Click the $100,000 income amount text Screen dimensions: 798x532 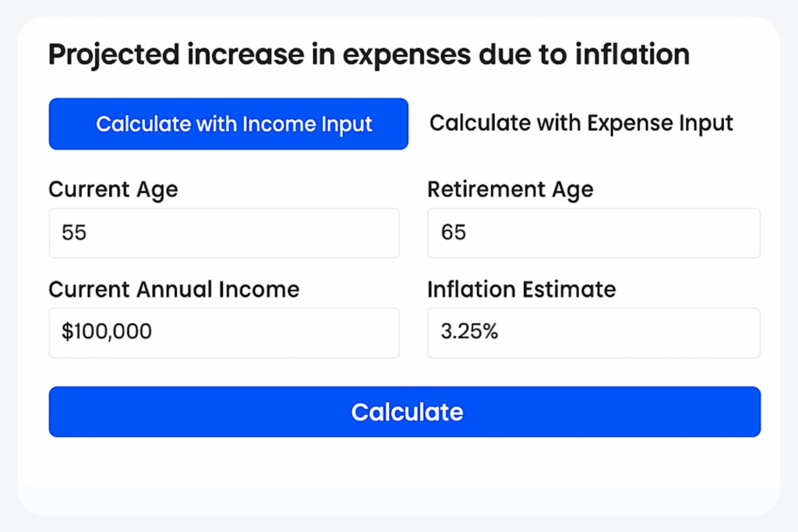(107, 333)
